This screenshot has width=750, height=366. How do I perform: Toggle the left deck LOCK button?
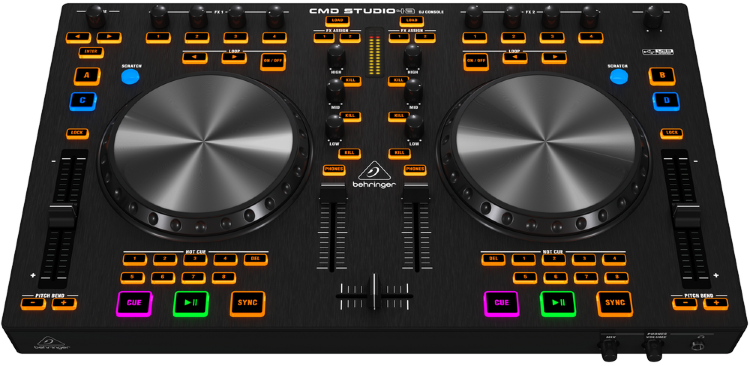[x=77, y=133]
